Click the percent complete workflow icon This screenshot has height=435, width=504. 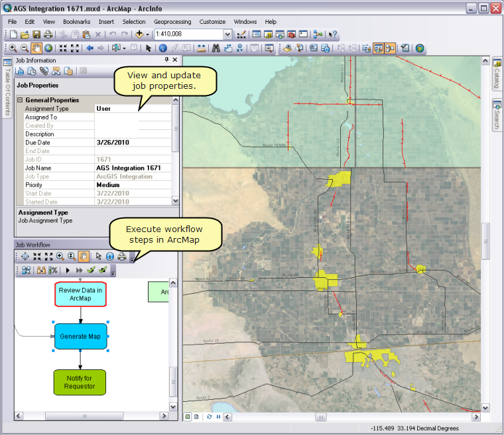52,271
